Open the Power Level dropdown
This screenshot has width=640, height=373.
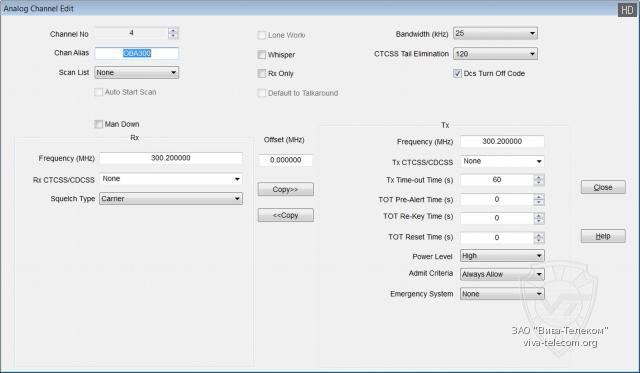click(502, 256)
